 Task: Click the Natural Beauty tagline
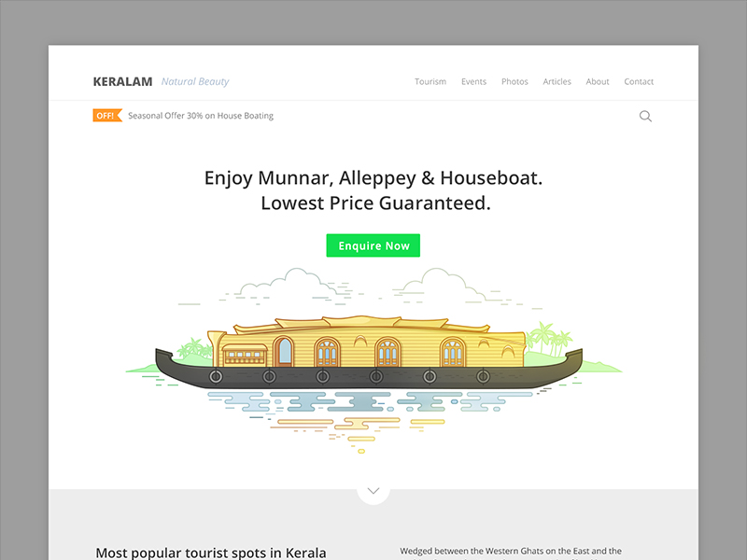[195, 82]
